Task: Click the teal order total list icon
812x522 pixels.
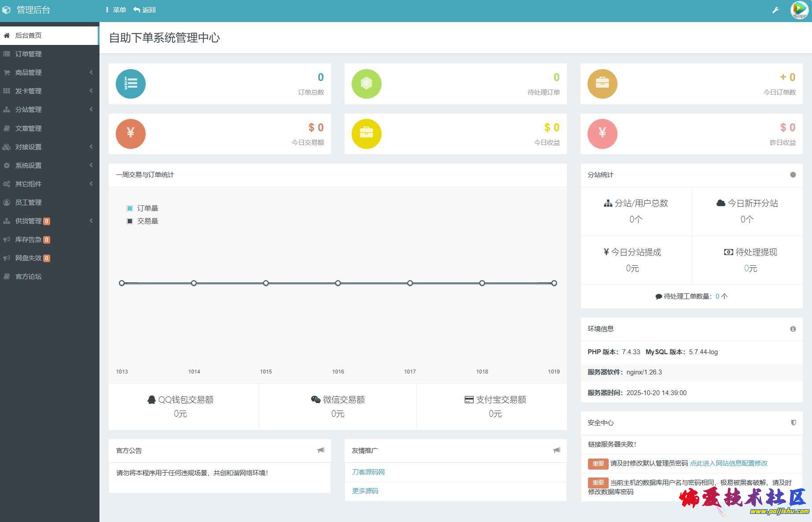Action: coord(131,84)
